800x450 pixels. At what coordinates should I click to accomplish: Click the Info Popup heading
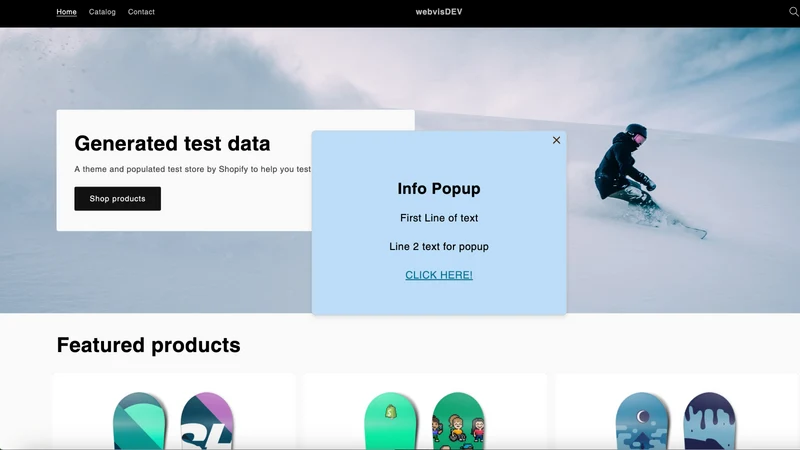pos(439,189)
